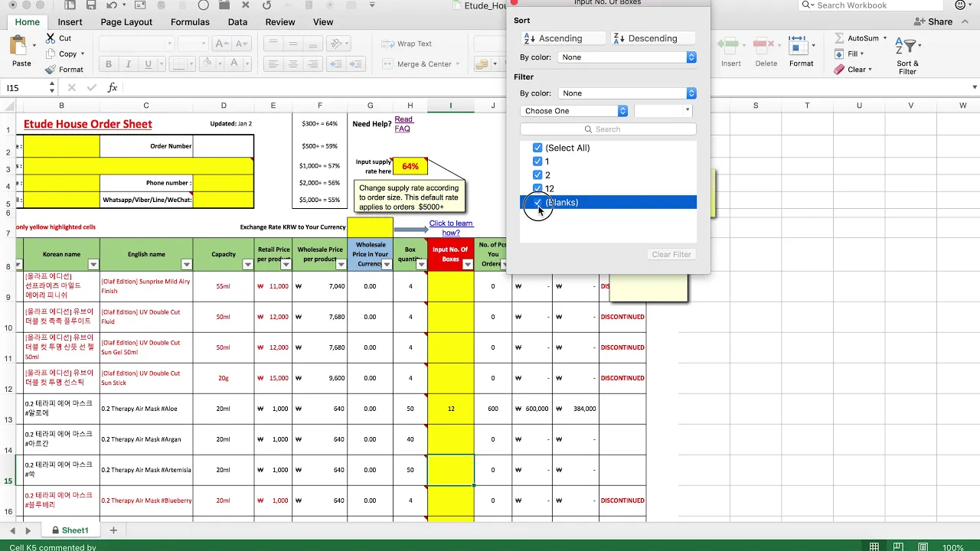Open the Formulas ribbon tab
This screenshot has height=551, width=980.
(x=190, y=22)
